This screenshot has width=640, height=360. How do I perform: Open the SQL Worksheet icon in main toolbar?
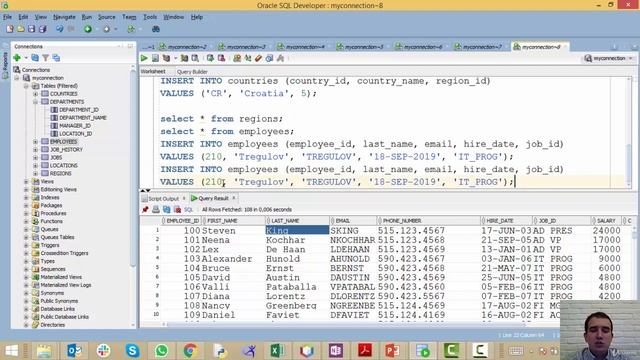[x=131, y=29]
